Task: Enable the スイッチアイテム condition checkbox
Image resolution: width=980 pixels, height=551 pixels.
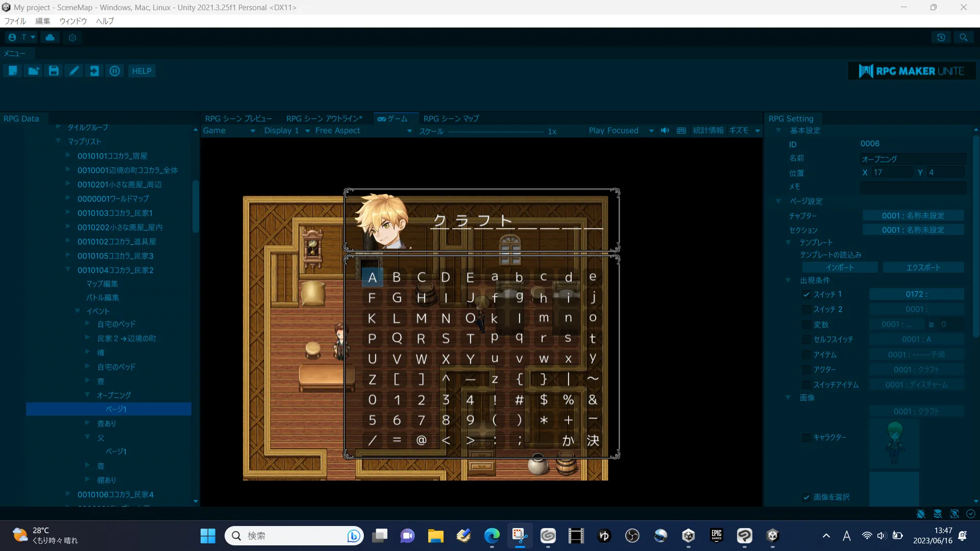Action: [x=806, y=385]
